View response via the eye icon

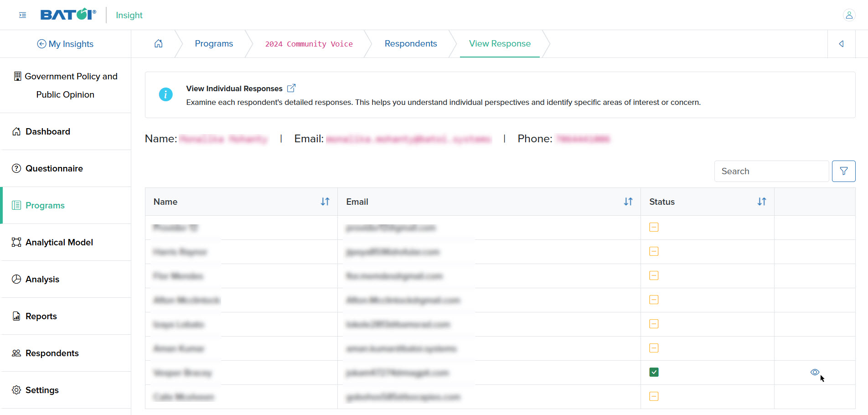pyautogui.click(x=815, y=372)
